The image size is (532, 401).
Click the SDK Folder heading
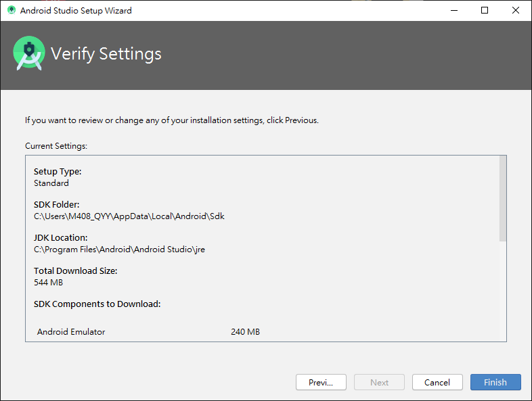56,205
